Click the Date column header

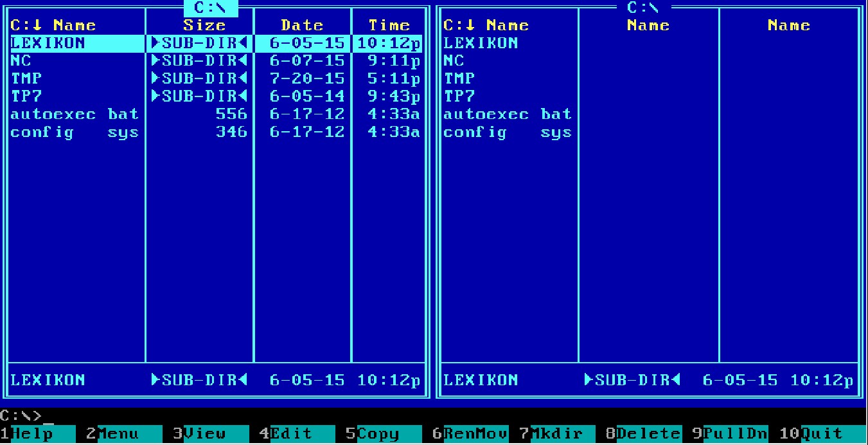pos(302,25)
